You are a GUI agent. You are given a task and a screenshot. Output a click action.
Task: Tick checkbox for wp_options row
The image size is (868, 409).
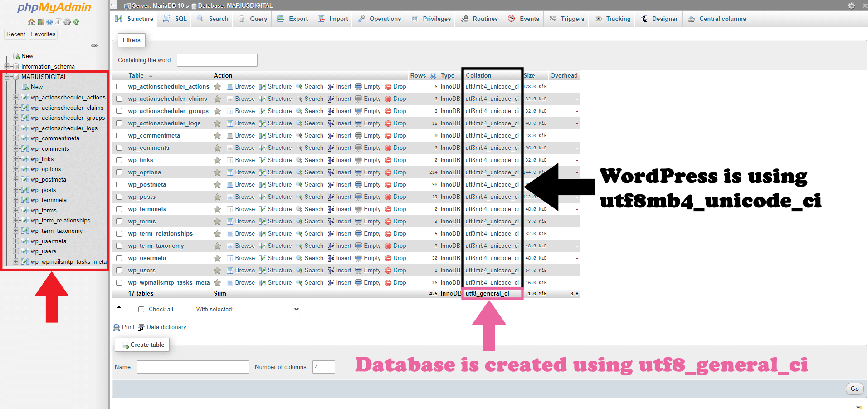pyautogui.click(x=119, y=172)
